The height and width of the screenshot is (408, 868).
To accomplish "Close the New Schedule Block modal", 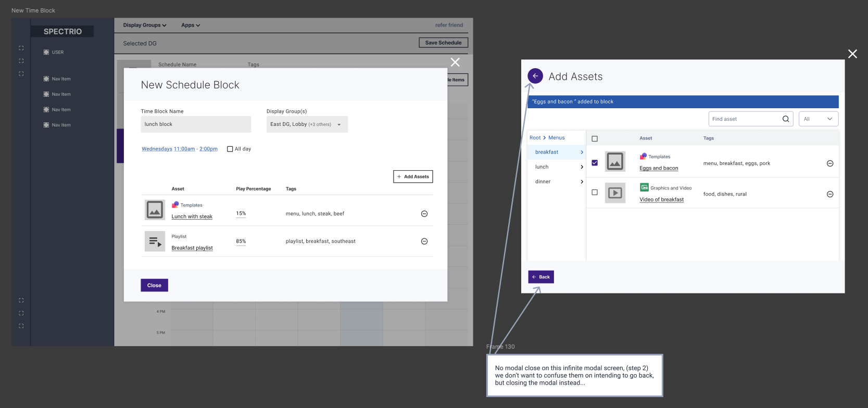I will tap(455, 62).
